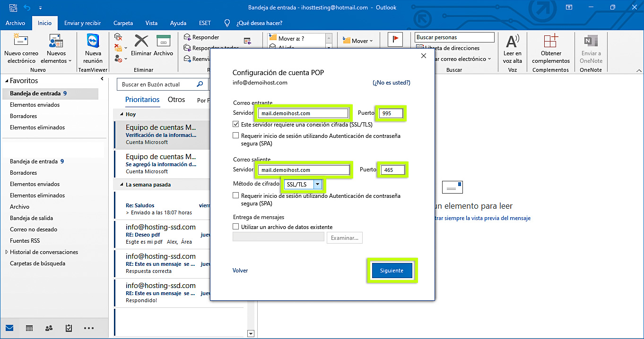
Task: Click the search magnifier icon
Action: coord(200,85)
